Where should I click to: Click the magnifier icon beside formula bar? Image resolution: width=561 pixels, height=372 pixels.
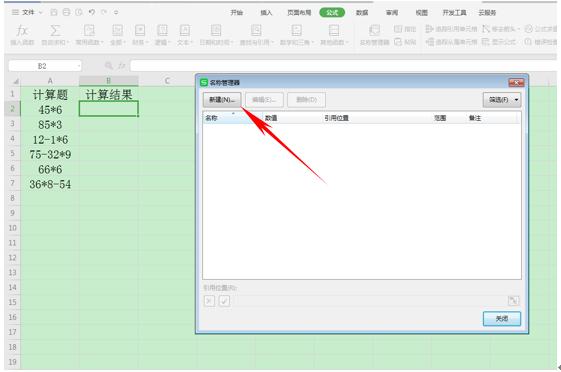tap(109, 66)
